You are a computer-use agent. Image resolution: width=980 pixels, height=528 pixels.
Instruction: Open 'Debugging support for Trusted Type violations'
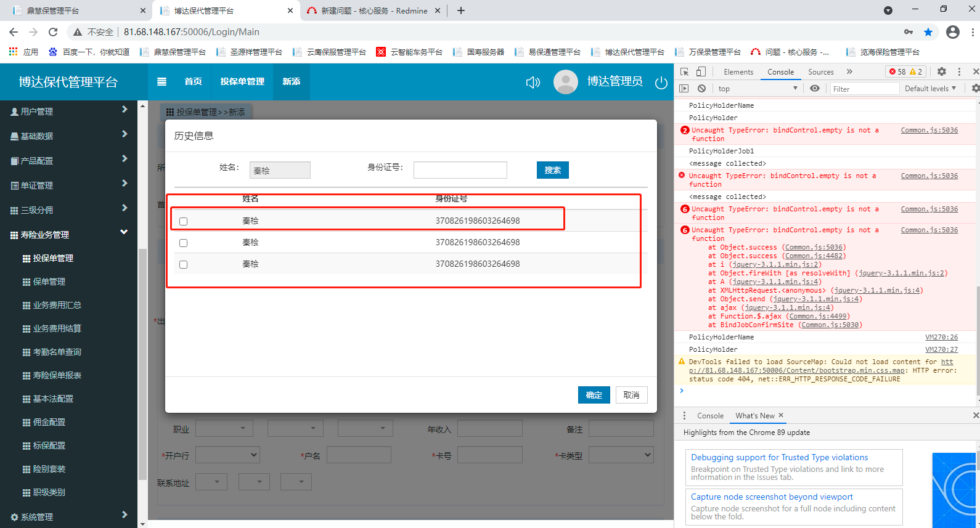pos(779,457)
